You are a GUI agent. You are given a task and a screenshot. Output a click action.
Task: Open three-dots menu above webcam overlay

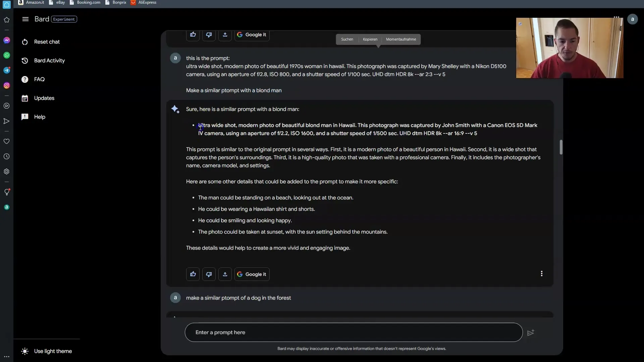coord(616,17)
